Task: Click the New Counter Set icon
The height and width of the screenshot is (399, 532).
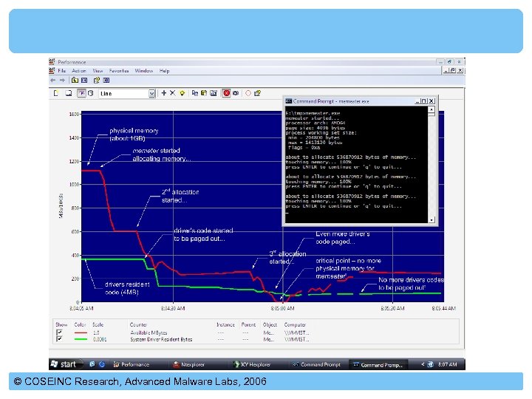Action: (x=56, y=93)
